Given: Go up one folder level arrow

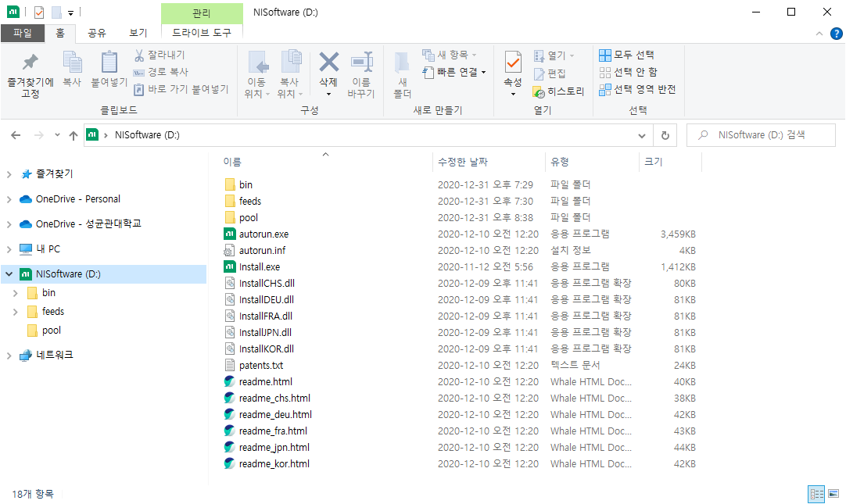Looking at the screenshot, I should [x=73, y=135].
